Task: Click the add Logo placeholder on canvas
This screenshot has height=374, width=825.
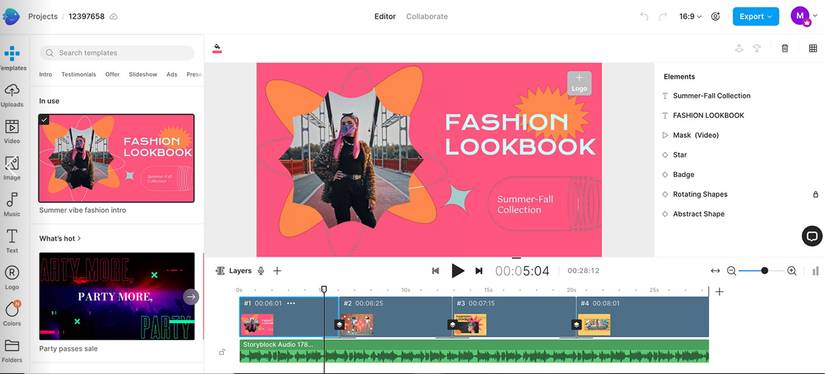Action: click(579, 83)
